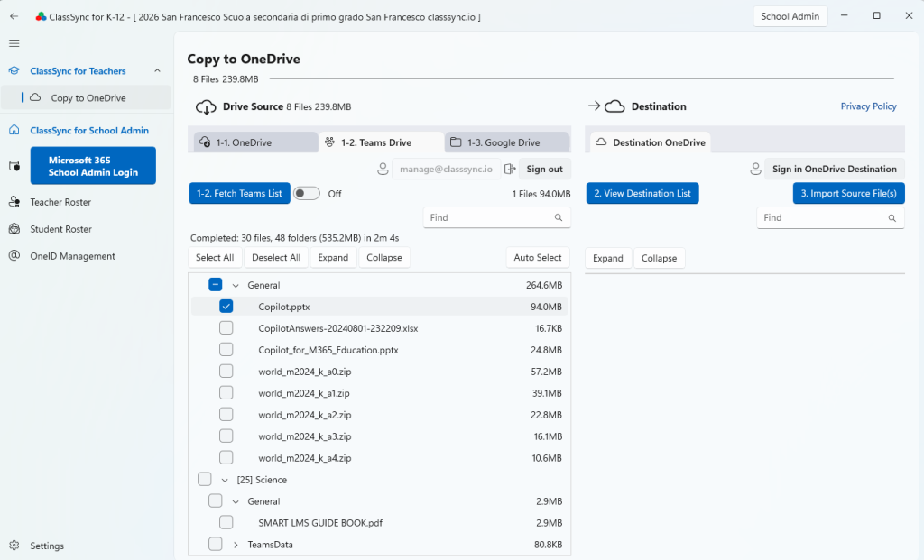Collapse the 2.9MB General folder
924x560 pixels.
point(236,501)
